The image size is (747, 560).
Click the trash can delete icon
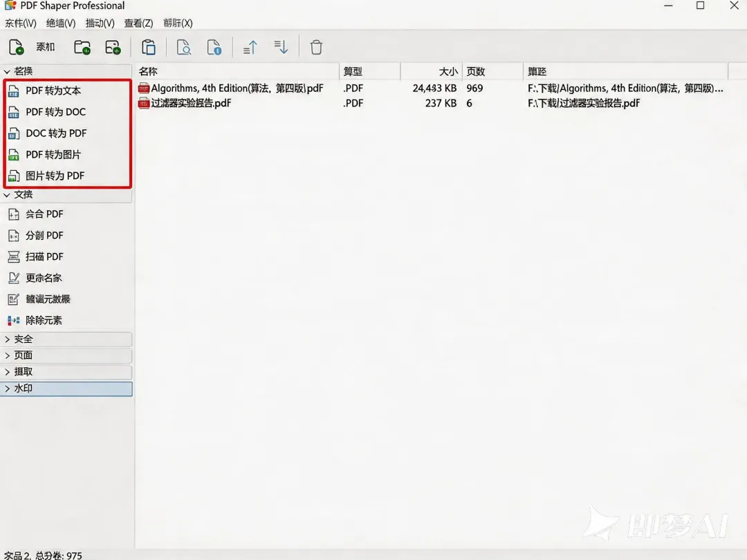pyautogui.click(x=316, y=47)
